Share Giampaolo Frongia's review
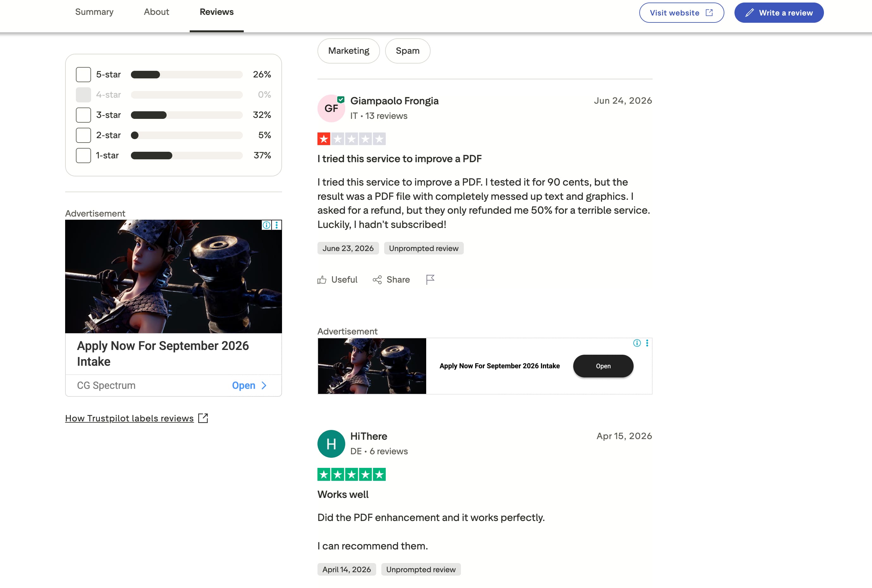 [391, 280]
